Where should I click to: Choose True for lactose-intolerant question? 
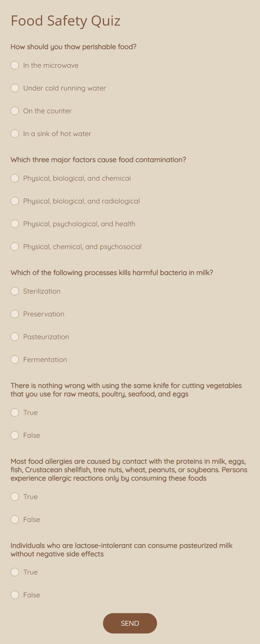[x=15, y=572]
